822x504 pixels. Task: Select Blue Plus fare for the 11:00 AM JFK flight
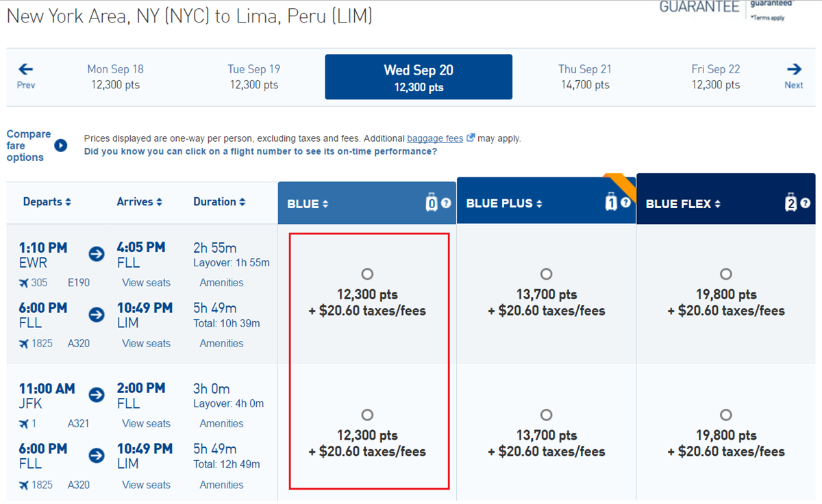coord(546,415)
